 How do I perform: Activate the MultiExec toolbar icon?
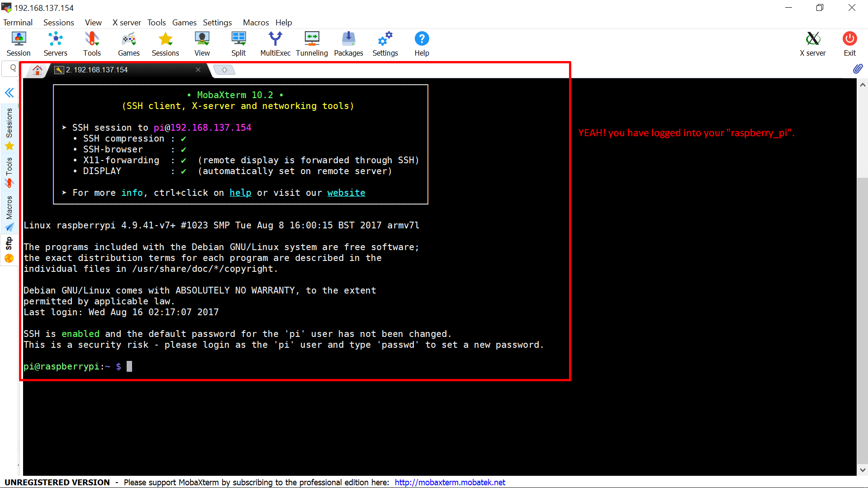[x=275, y=44]
